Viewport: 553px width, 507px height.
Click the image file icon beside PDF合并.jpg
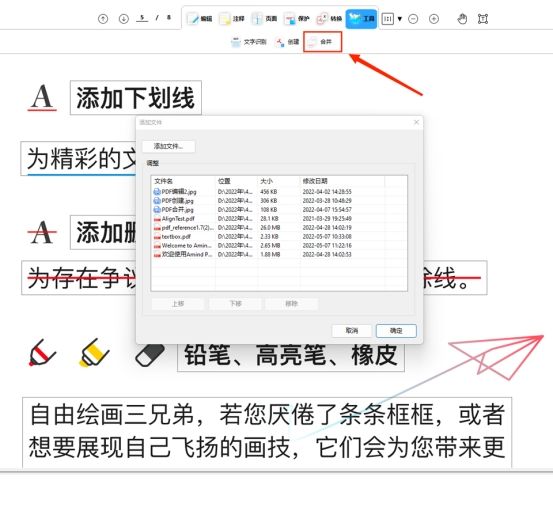click(157, 210)
